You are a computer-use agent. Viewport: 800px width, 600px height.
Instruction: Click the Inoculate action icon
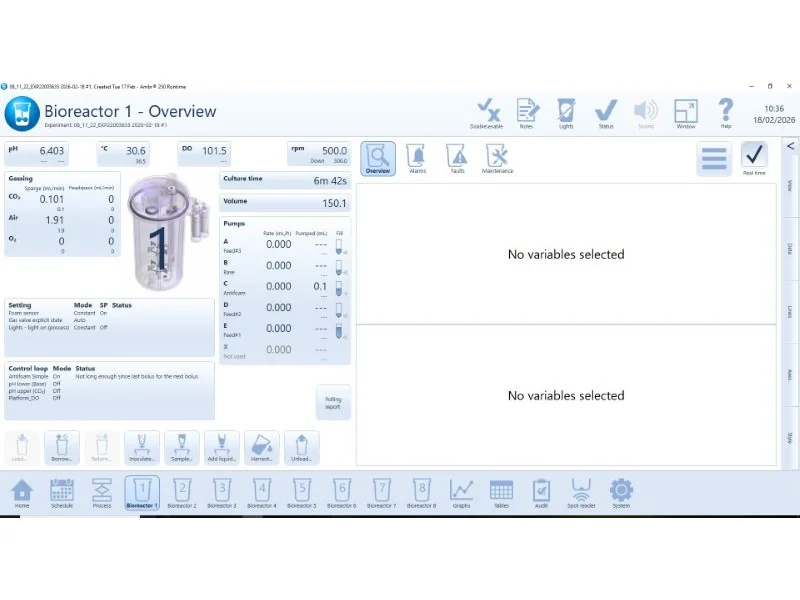coord(142,447)
